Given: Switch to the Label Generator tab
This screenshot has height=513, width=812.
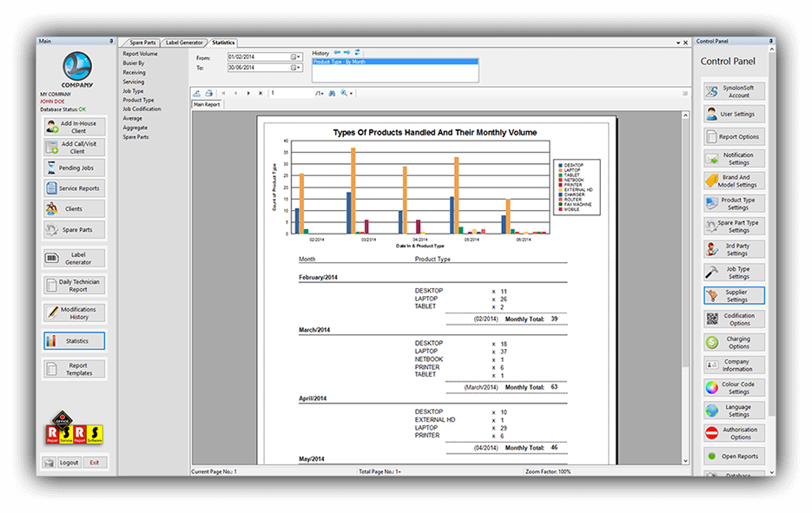Looking at the screenshot, I should tap(183, 42).
